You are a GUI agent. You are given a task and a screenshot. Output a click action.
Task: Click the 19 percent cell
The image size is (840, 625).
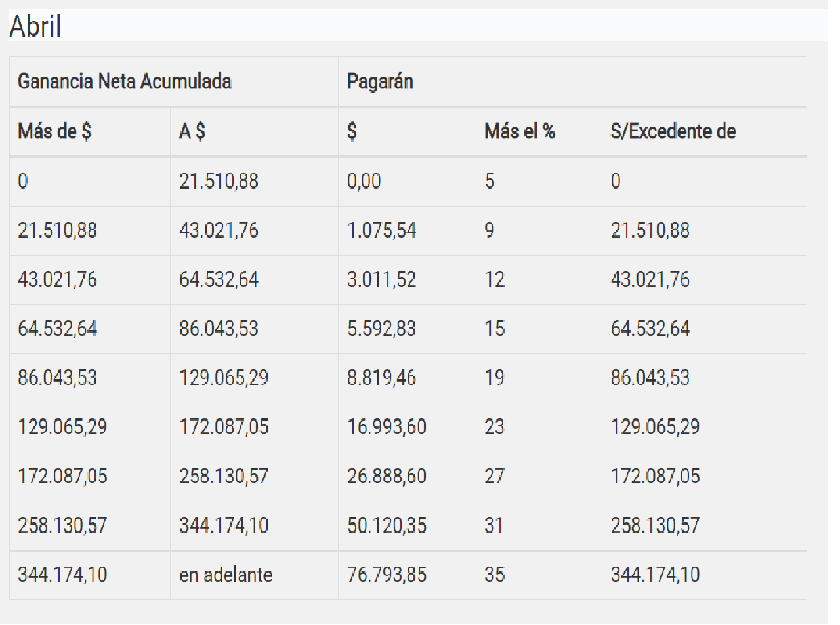(495, 378)
